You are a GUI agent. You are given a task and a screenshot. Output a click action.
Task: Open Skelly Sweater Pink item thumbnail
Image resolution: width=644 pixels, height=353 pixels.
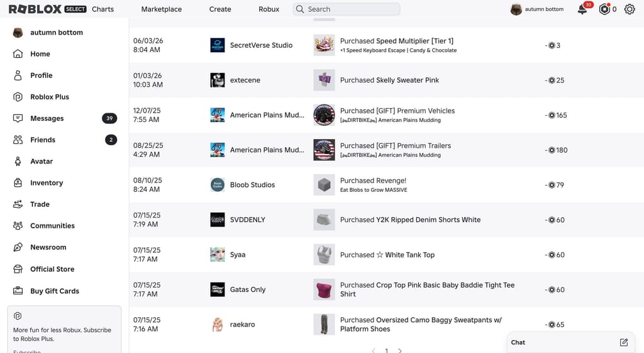tap(324, 80)
